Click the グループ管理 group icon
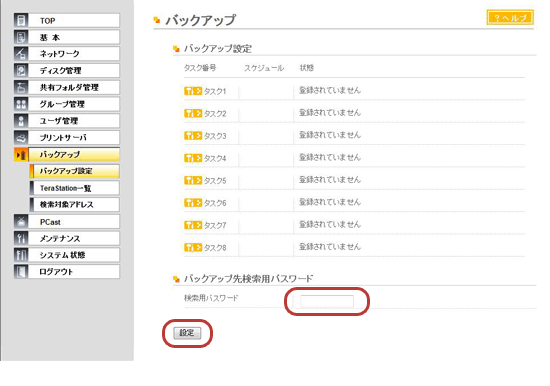The height and width of the screenshot is (386, 550). coord(21,104)
